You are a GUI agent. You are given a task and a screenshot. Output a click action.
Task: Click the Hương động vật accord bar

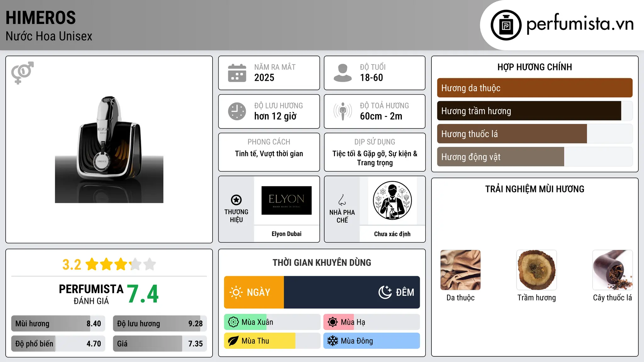click(x=535, y=157)
